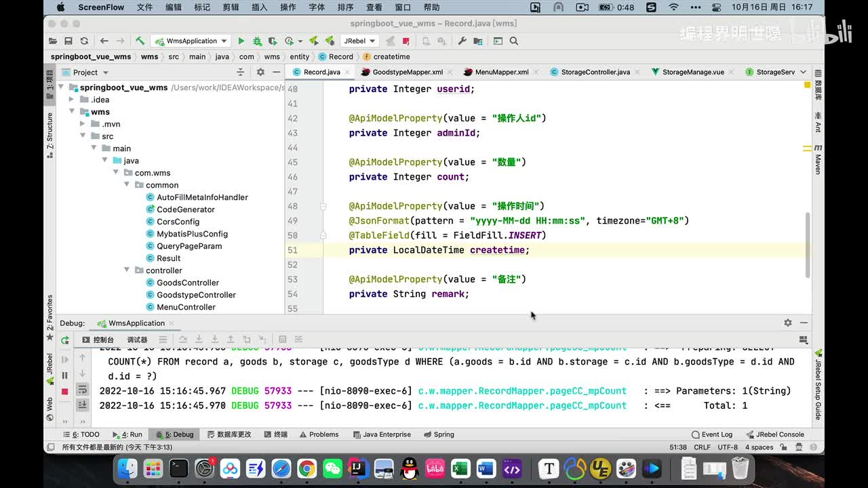Click Record in the breadcrumb path

click(x=340, y=57)
